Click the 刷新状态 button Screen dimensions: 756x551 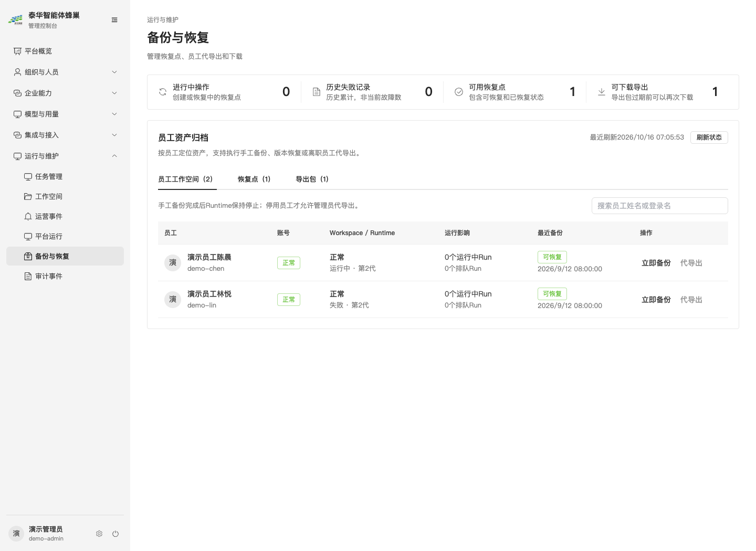tap(709, 137)
